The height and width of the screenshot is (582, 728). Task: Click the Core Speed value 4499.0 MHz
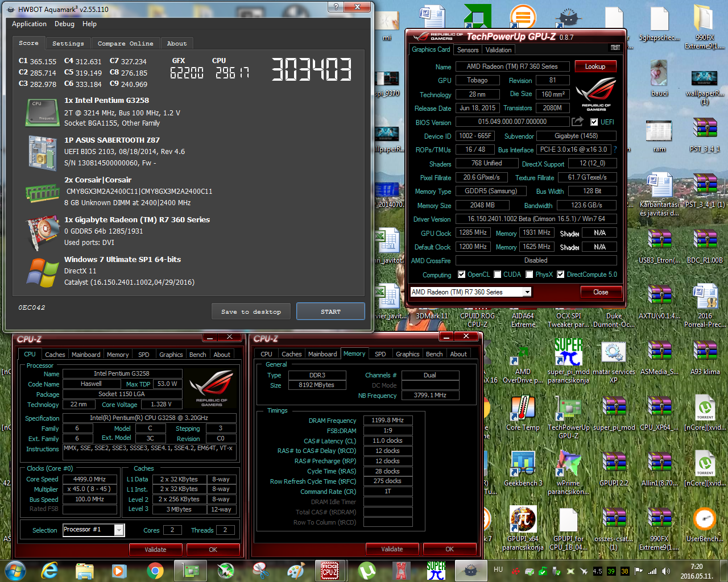click(x=90, y=479)
